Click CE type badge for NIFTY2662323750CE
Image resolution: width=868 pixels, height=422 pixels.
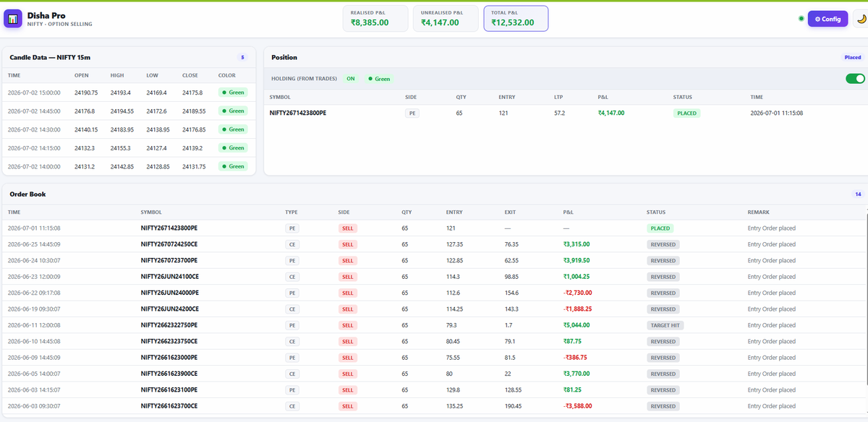292,342
